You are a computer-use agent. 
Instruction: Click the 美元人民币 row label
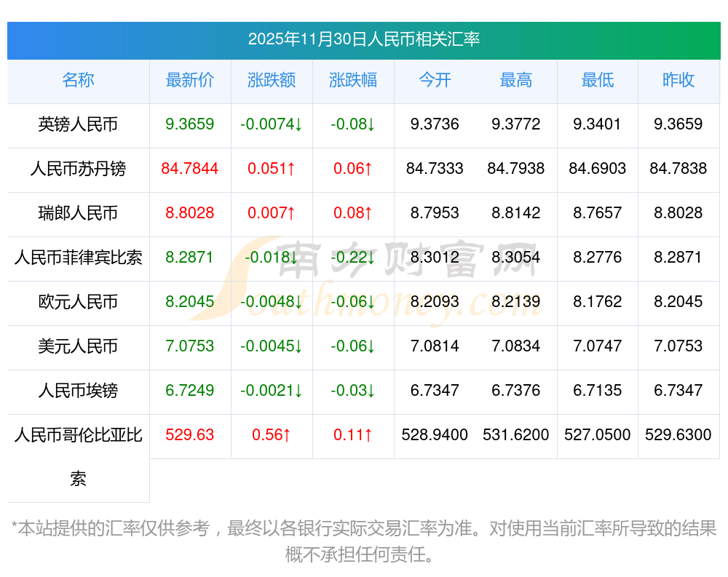point(78,346)
